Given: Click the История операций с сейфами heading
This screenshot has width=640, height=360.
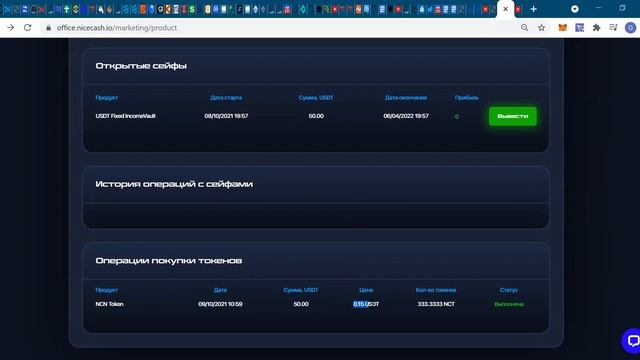Looking at the screenshot, I should pyautogui.click(x=174, y=184).
